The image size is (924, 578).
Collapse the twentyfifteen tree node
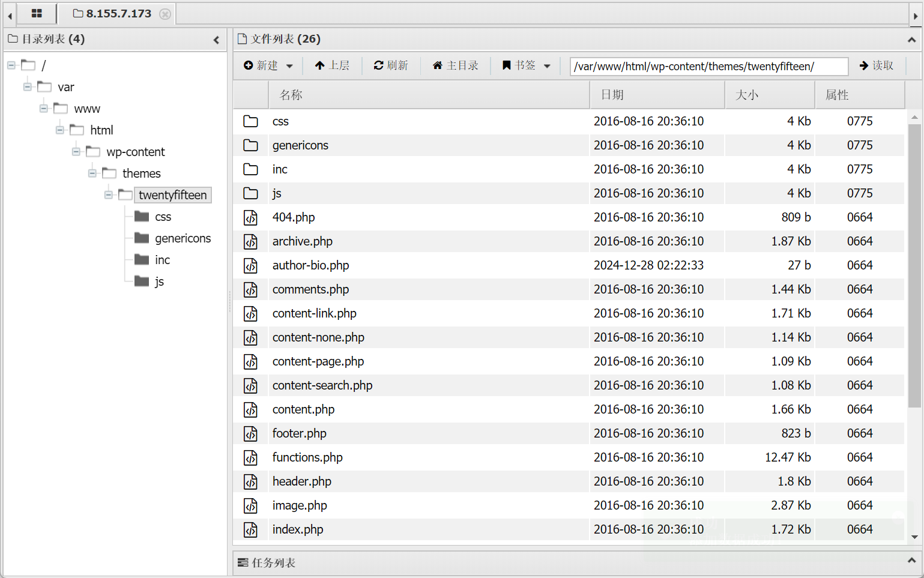pyautogui.click(x=109, y=194)
